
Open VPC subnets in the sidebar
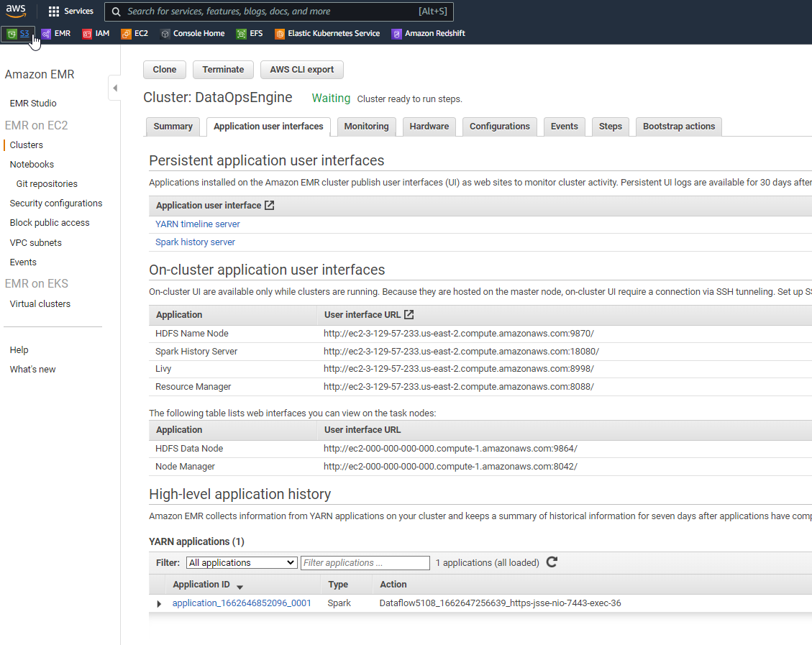coord(36,243)
